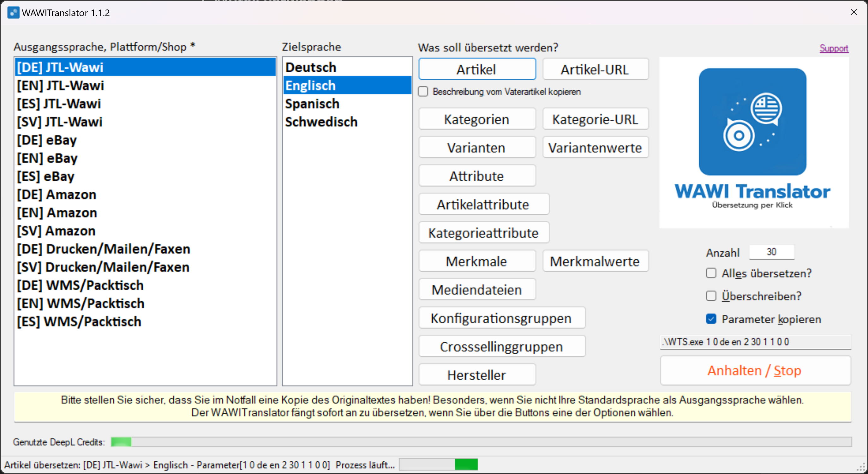
Task: Click the Genutzte DeepL Credits progress bar
Action: [481, 442]
